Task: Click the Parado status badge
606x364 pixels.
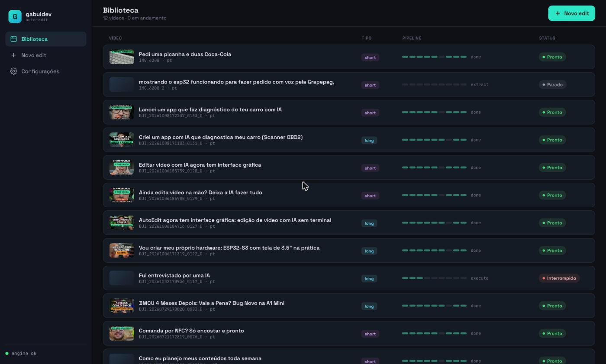Action: pos(552,85)
